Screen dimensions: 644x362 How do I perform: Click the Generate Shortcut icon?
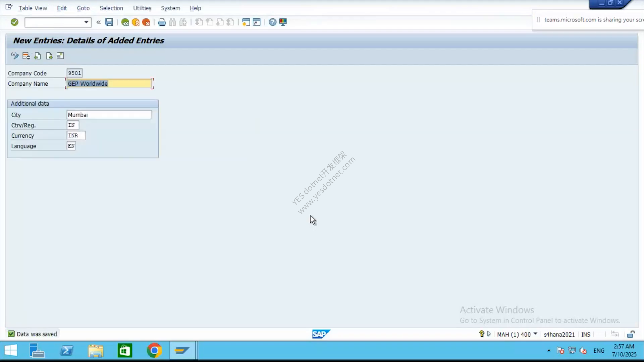pos(257,22)
